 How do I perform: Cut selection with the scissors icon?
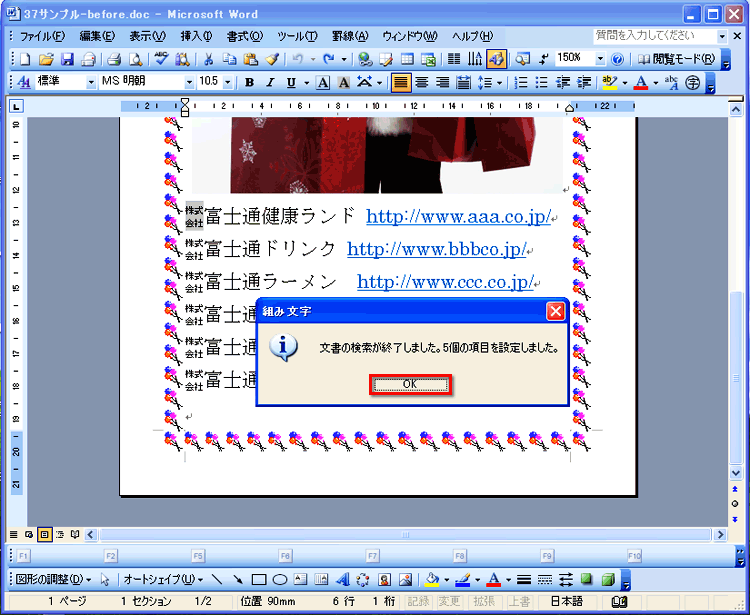click(x=209, y=59)
